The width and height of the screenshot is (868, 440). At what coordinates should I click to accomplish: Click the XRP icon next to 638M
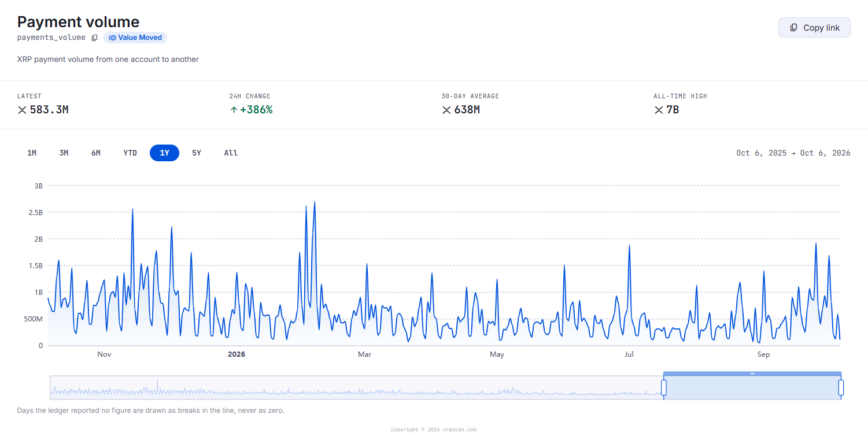446,110
